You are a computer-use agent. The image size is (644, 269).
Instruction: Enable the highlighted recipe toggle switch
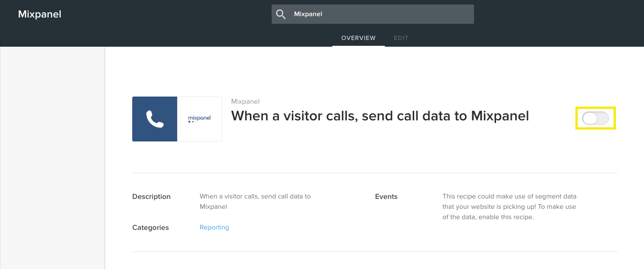pyautogui.click(x=595, y=118)
